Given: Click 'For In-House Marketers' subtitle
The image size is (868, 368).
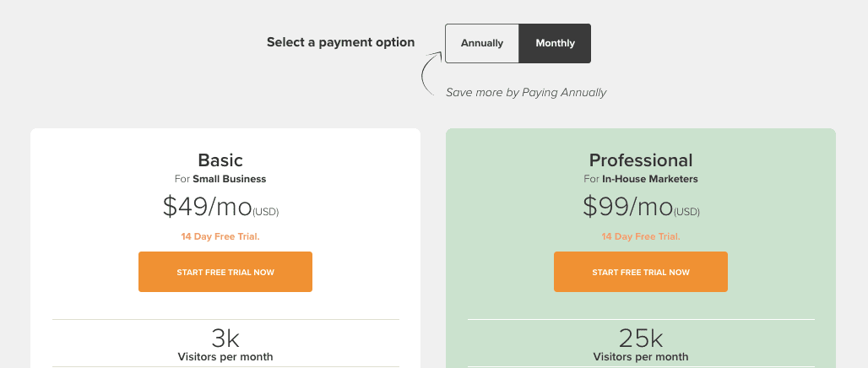Looking at the screenshot, I should click(641, 179).
